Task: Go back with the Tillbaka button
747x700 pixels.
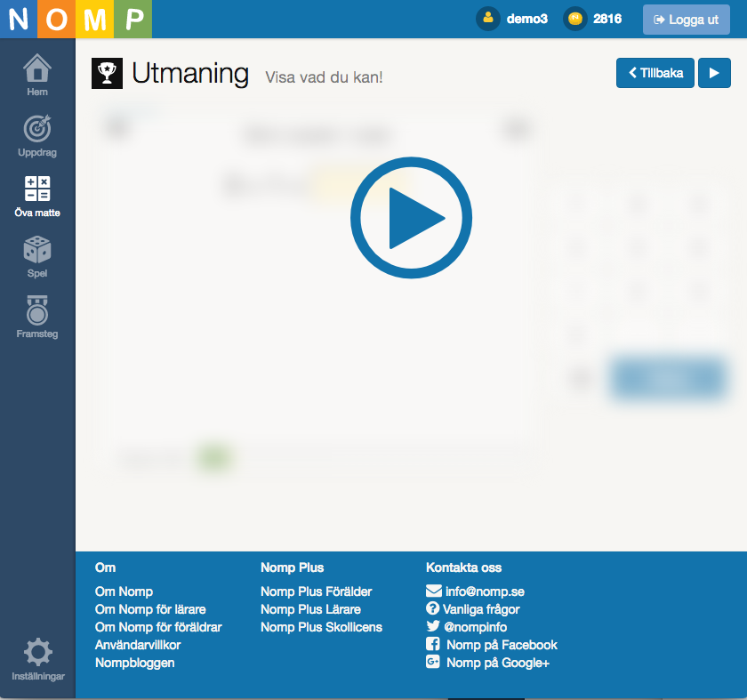Action: (655, 73)
